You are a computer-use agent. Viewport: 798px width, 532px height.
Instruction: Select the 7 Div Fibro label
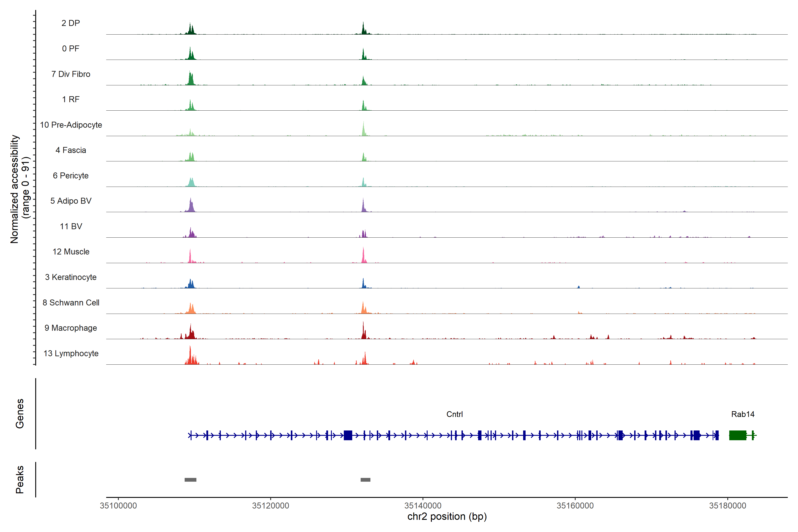click(70, 74)
